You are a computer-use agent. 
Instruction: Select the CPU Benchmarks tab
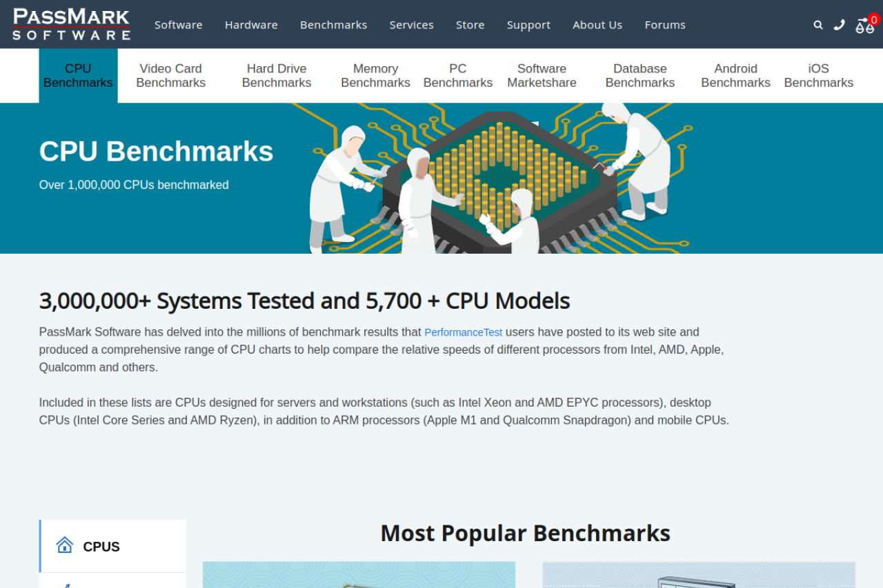click(x=78, y=76)
